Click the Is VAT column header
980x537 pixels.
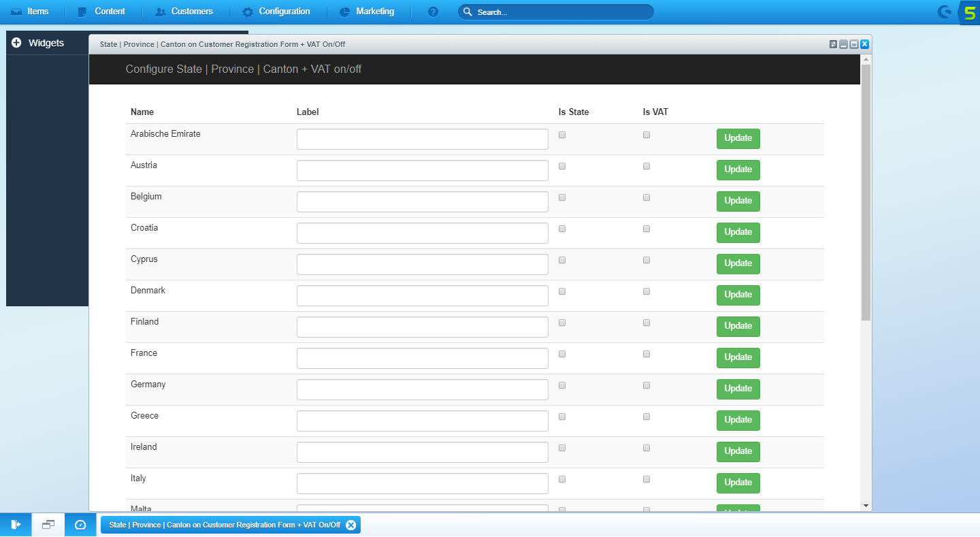[655, 112]
